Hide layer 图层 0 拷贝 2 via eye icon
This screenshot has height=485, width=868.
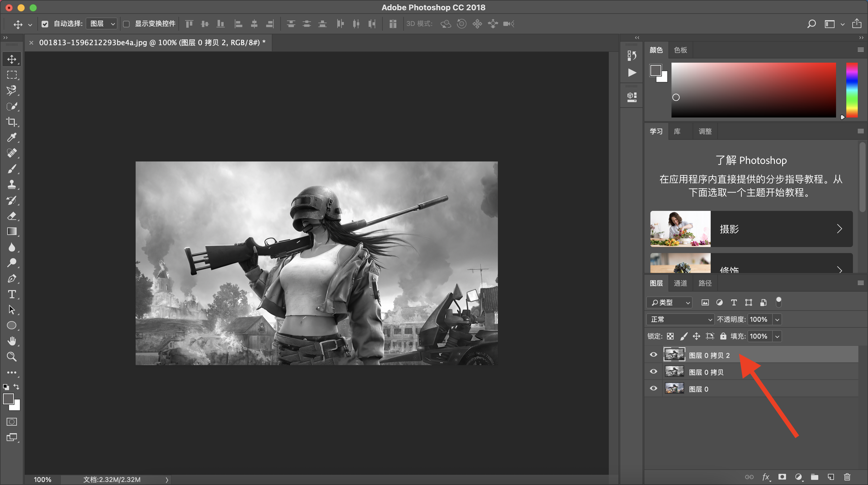pyautogui.click(x=653, y=355)
